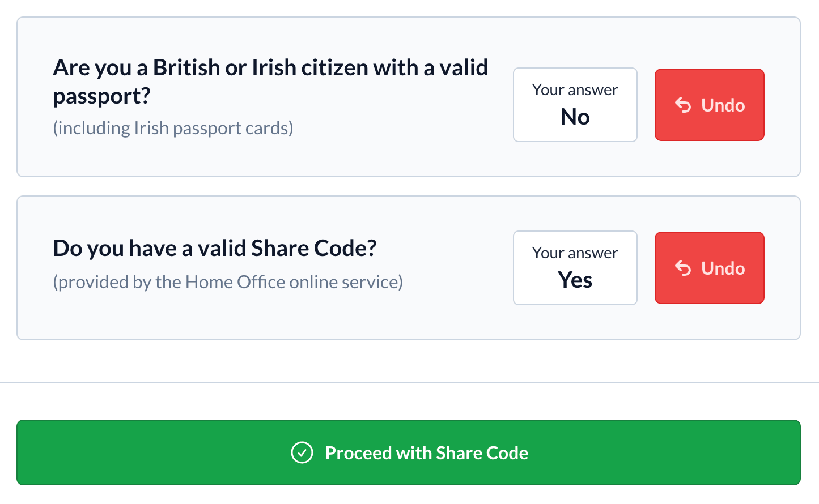Select the 'Your answer No' box
The height and width of the screenshot is (504, 819).
575,105
